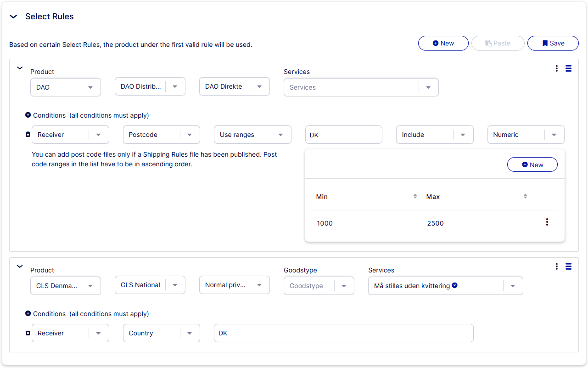Click the Save button
The width and height of the screenshot is (588, 368).
(553, 43)
